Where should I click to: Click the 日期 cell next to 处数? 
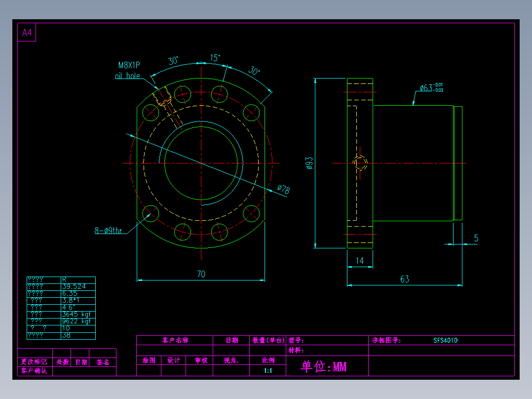[x=81, y=362]
